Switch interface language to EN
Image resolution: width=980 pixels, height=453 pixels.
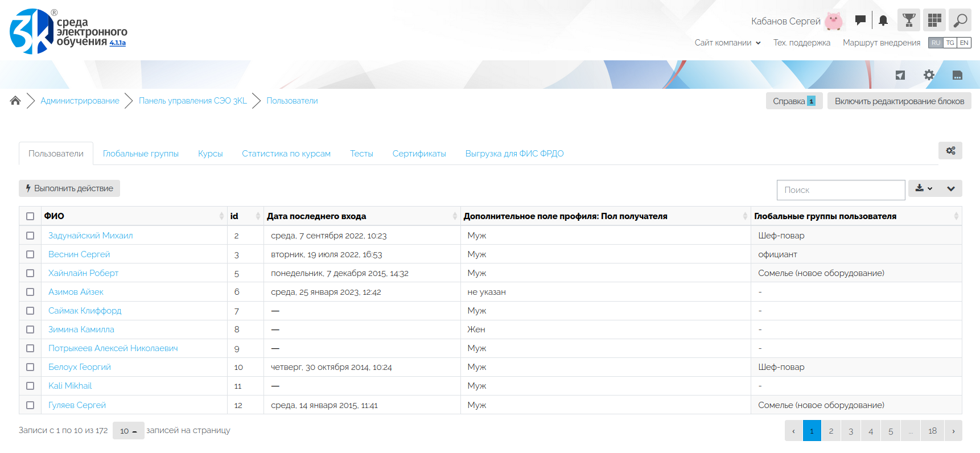[963, 43]
